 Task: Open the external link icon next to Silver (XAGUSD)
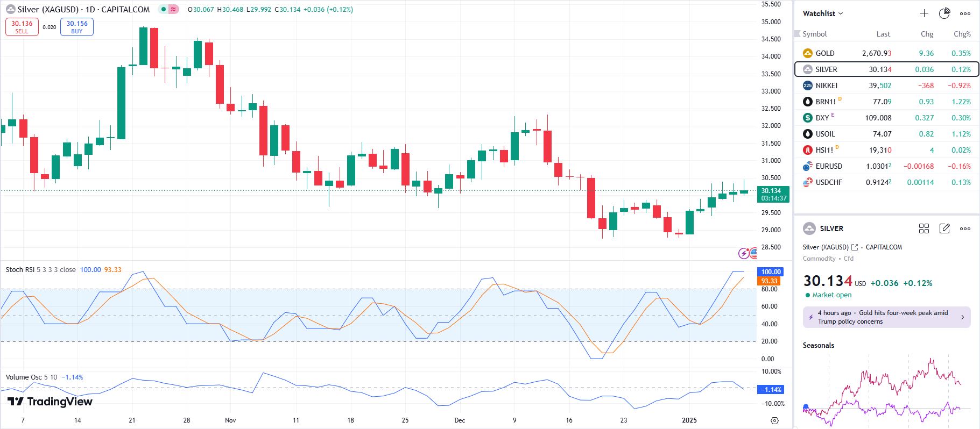click(x=855, y=247)
